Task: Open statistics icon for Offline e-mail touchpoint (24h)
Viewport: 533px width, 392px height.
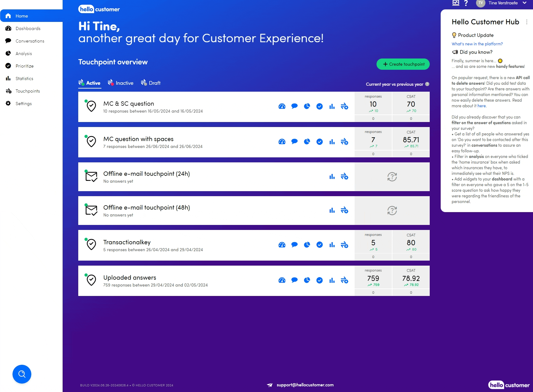Action: [x=332, y=177]
